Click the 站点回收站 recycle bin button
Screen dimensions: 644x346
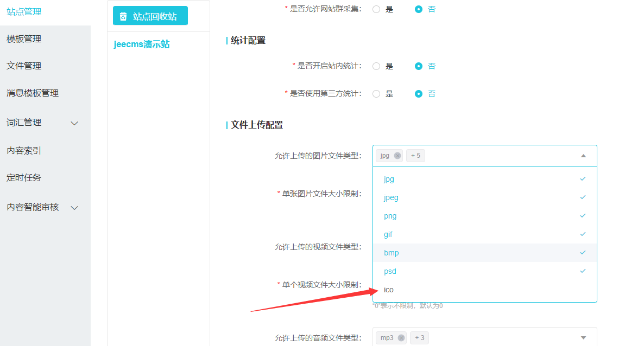click(150, 16)
